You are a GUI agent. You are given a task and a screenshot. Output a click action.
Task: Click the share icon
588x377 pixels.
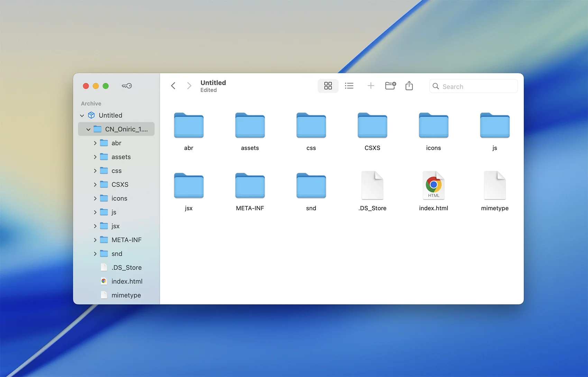point(409,86)
